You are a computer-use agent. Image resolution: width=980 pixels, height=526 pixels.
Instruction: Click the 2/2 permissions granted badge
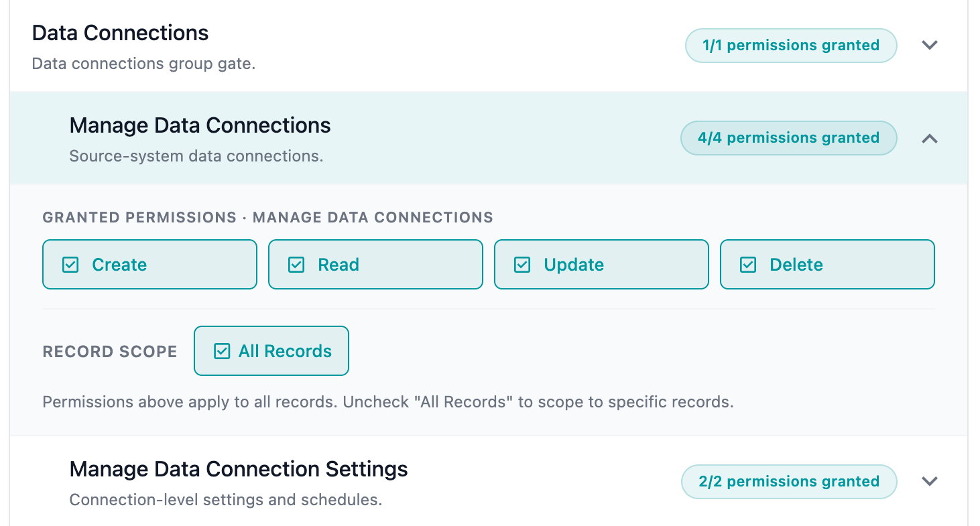[789, 482]
